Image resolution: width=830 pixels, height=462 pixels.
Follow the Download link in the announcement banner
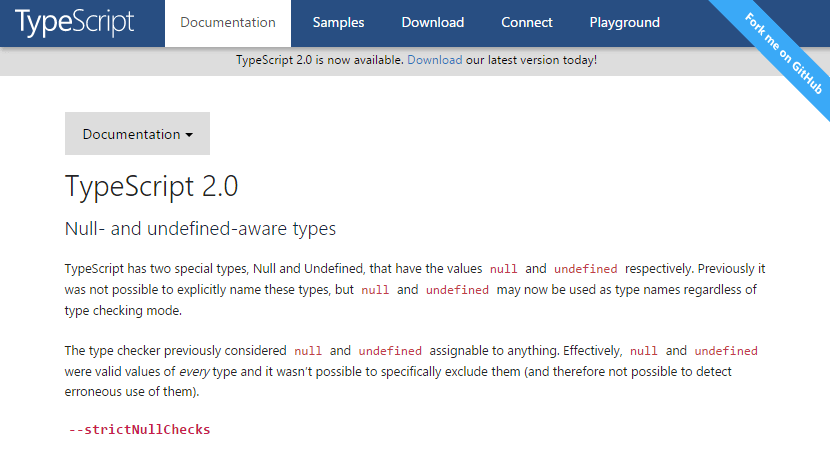[x=435, y=60]
